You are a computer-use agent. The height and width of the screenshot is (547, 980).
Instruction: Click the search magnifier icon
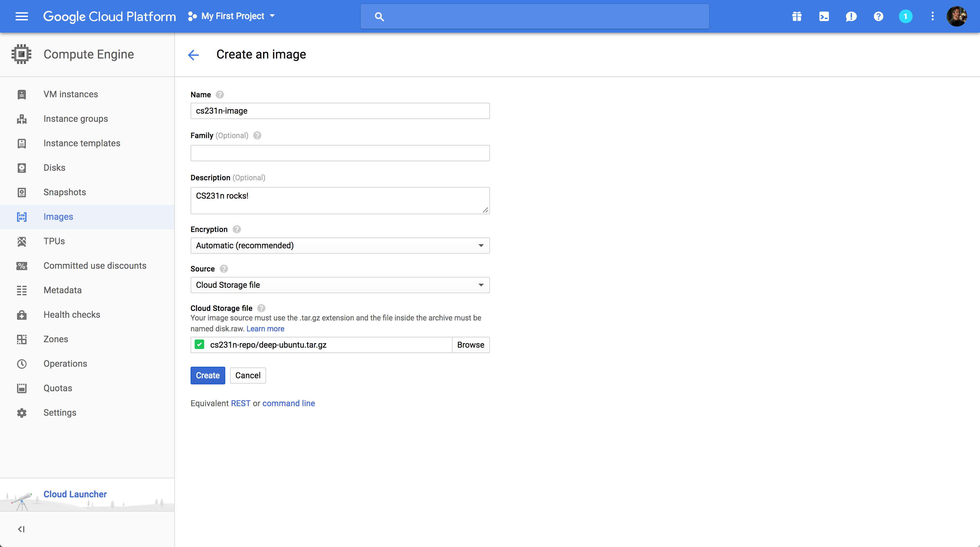pyautogui.click(x=379, y=16)
